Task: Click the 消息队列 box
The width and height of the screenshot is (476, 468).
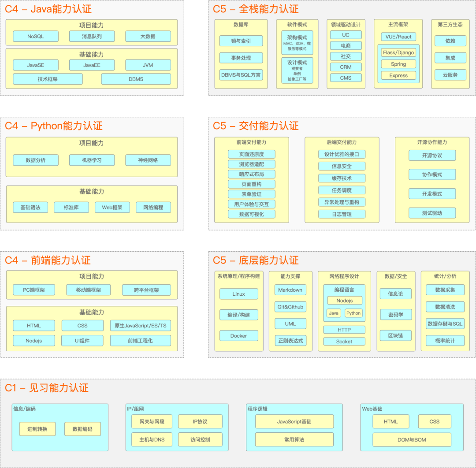Action: (92, 37)
